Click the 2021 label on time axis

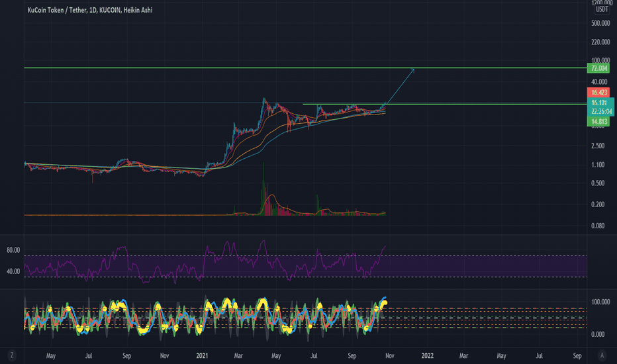coord(202,356)
